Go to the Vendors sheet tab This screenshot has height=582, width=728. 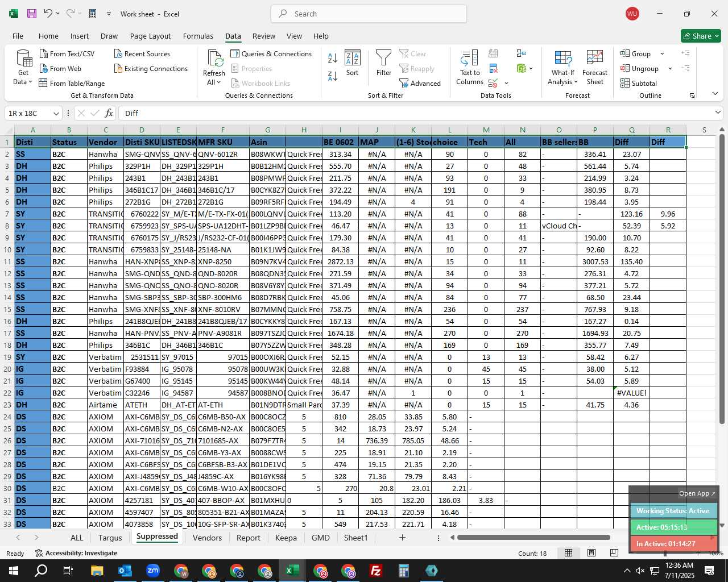coord(207,538)
